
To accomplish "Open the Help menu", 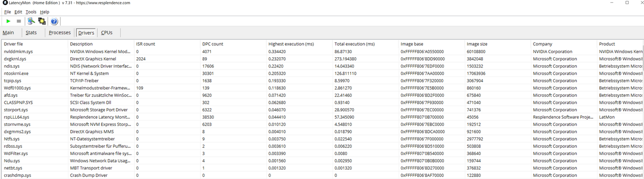I will (x=44, y=12).
